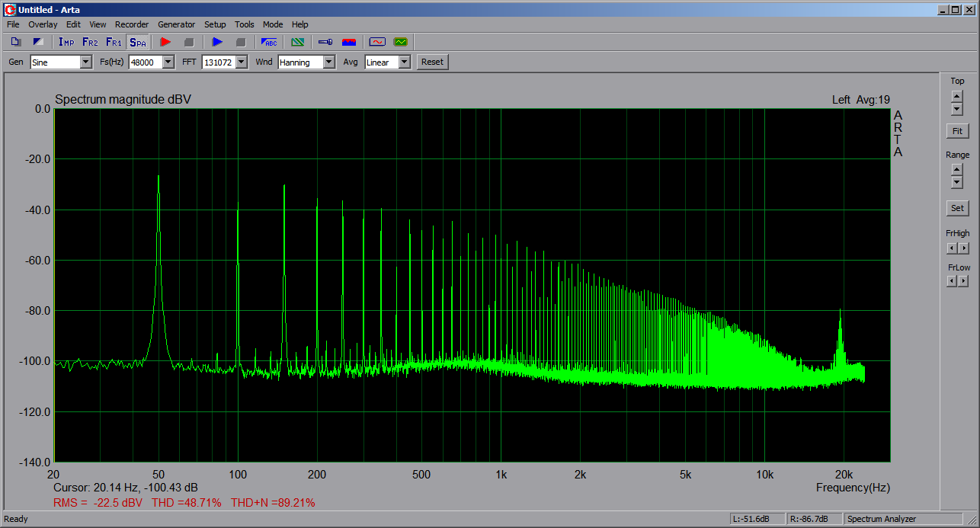Screen dimensions: 980x528
Task: Open the Gen signal type dropdown
Action: point(85,62)
